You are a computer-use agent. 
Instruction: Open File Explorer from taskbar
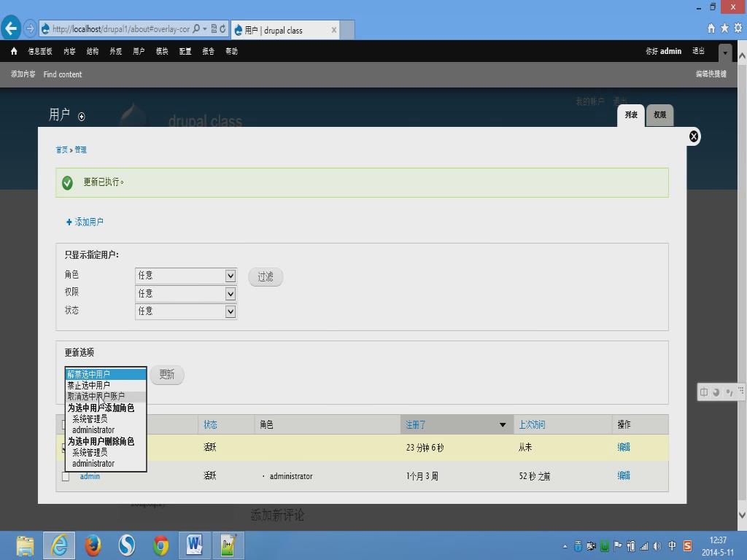click(25, 545)
